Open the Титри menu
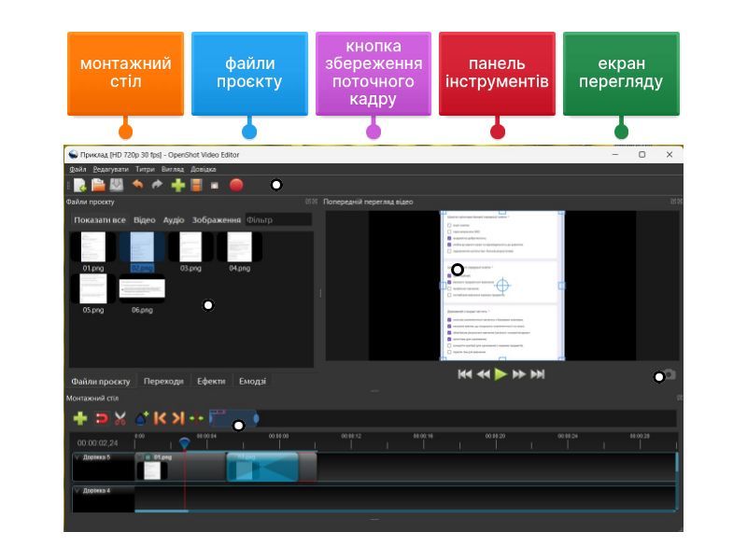The image size is (747, 560). [x=145, y=170]
